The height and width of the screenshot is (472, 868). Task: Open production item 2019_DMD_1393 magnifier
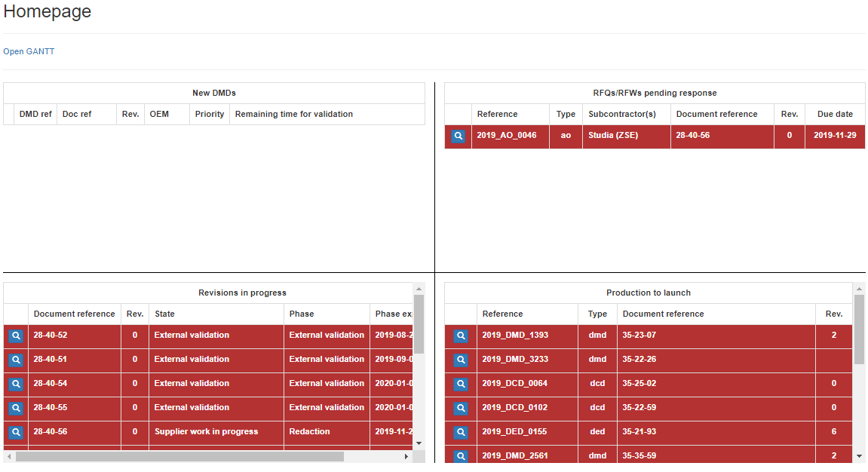pyautogui.click(x=461, y=336)
